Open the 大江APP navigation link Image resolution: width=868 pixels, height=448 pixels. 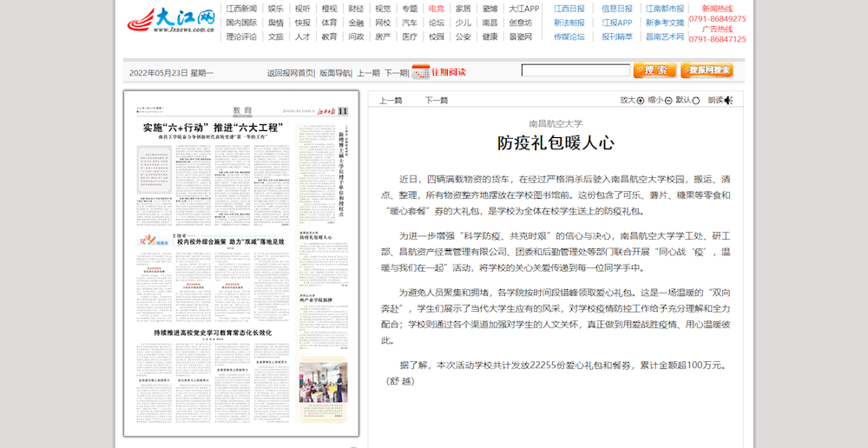coord(523,9)
